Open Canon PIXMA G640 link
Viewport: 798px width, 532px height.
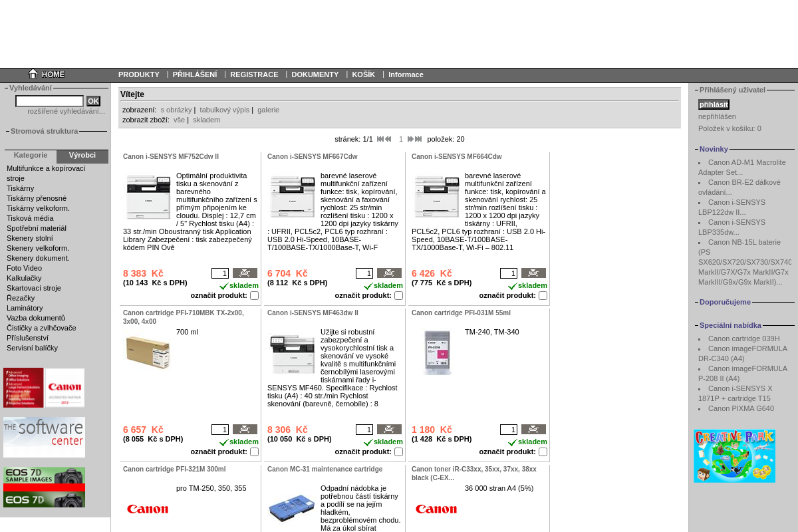741,408
